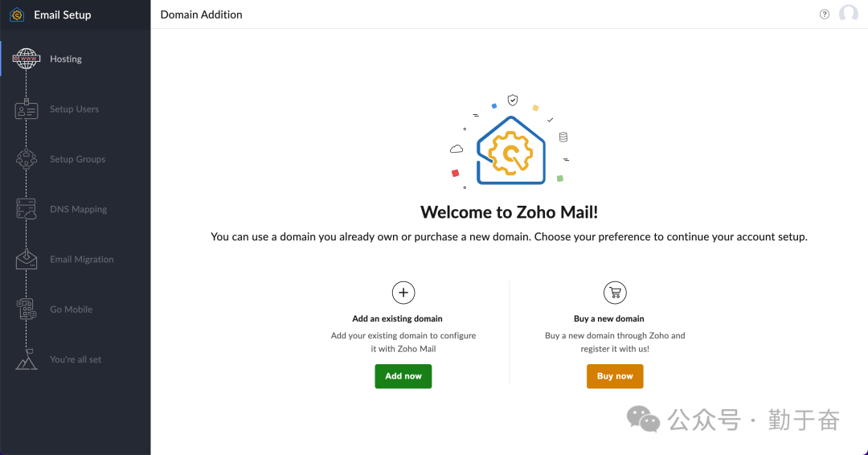Image resolution: width=868 pixels, height=455 pixels.
Task: Click the Setup Users ID card icon
Action: click(27, 109)
